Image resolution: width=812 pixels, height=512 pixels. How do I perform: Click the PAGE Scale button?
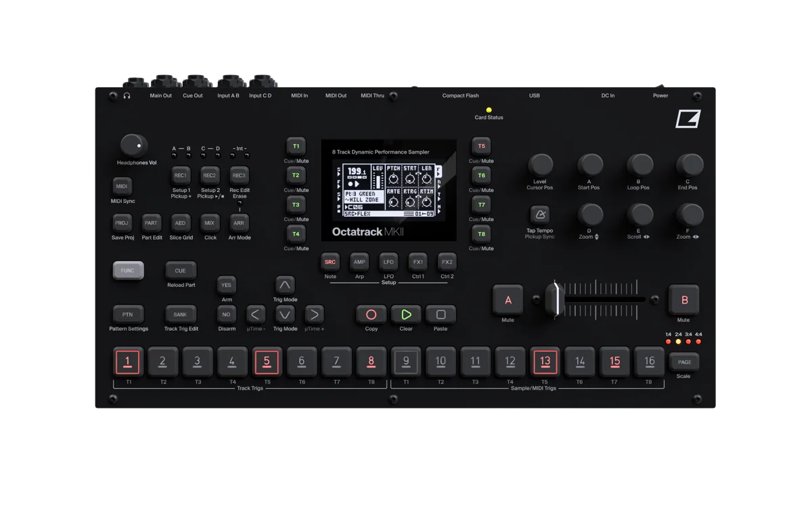coord(684,363)
